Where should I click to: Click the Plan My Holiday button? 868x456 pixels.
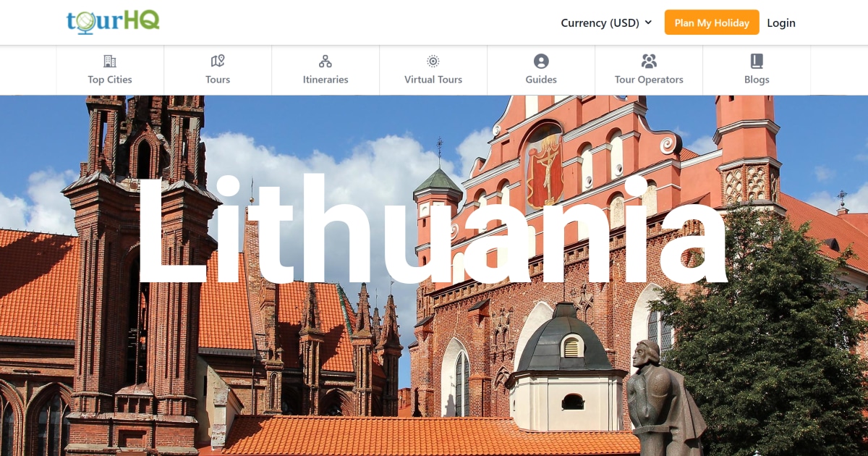[x=712, y=22]
